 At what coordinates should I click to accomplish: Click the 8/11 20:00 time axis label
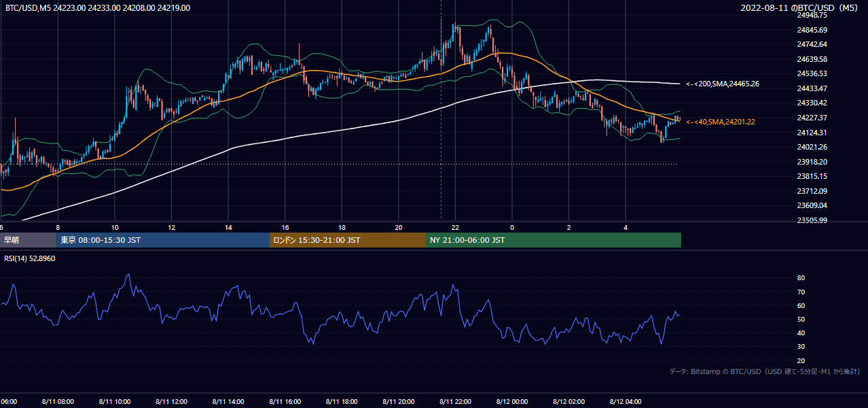(399, 402)
